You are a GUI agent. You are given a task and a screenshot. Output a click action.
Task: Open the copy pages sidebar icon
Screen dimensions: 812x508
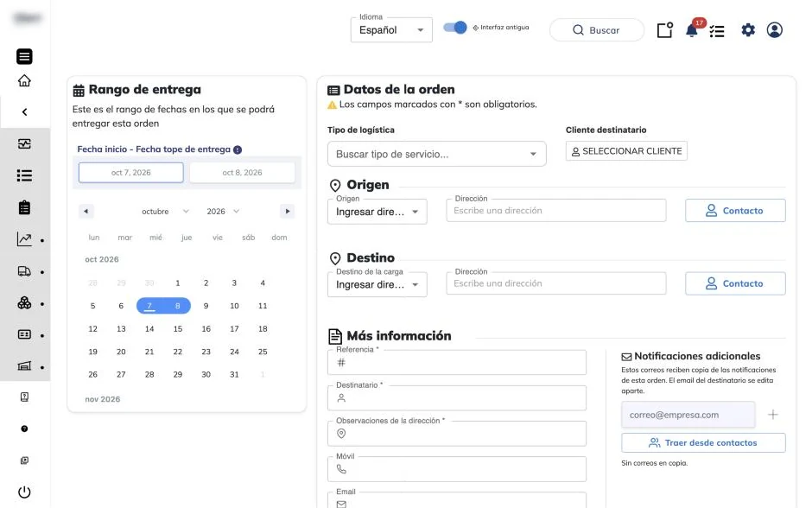[24, 460]
